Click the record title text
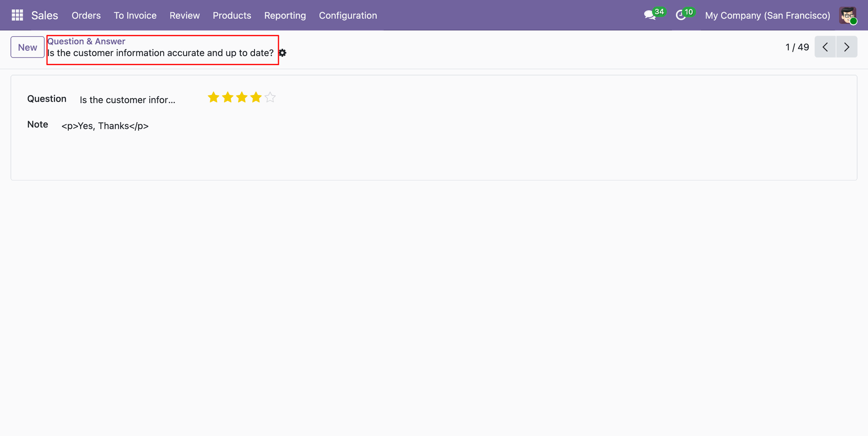868x436 pixels. pyautogui.click(x=160, y=53)
